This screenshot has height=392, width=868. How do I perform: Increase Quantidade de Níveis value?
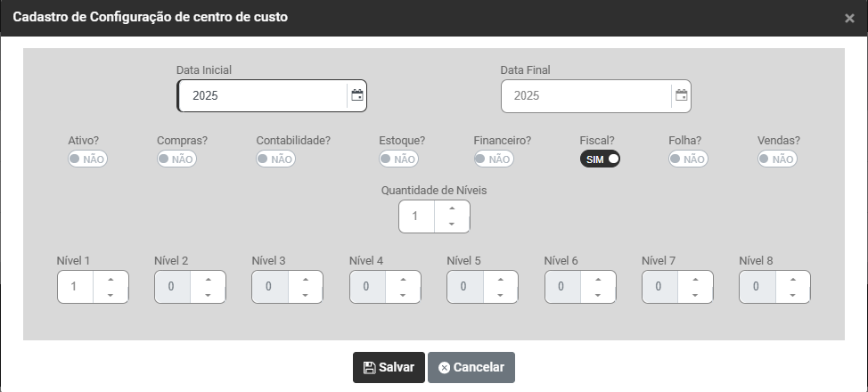pos(452,208)
